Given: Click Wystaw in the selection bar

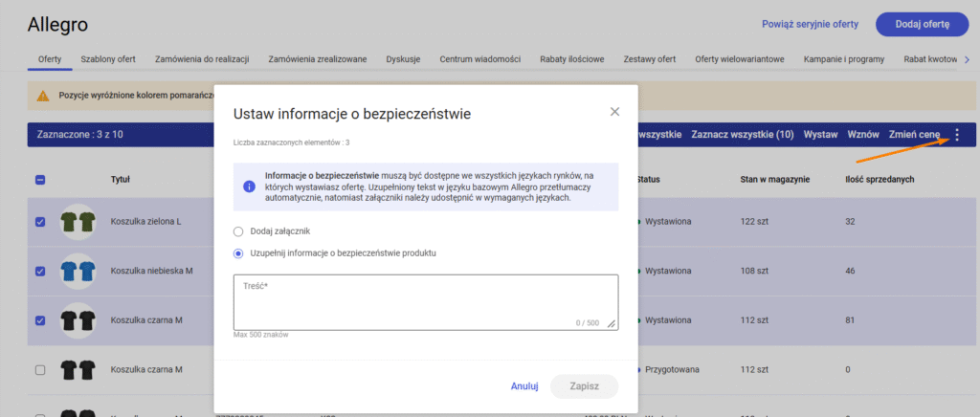Looking at the screenshot, I should [820, 134].
